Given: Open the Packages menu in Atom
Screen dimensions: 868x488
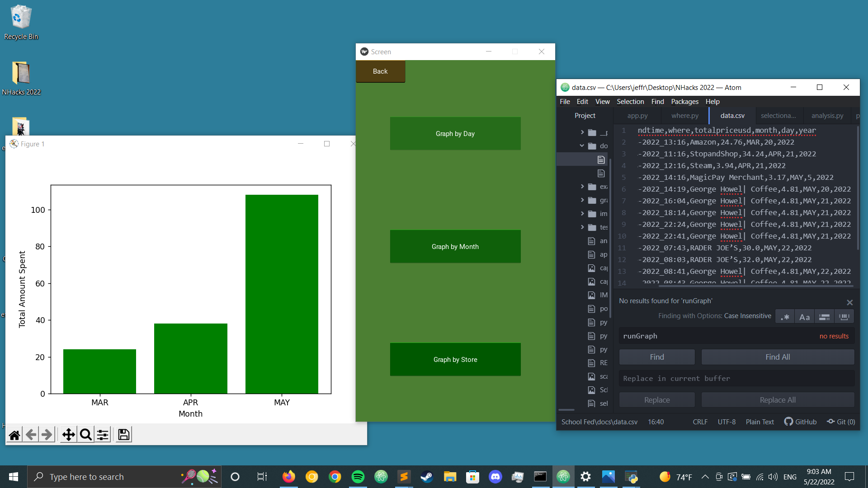Looking at the screenshot, I should [684, 102].
